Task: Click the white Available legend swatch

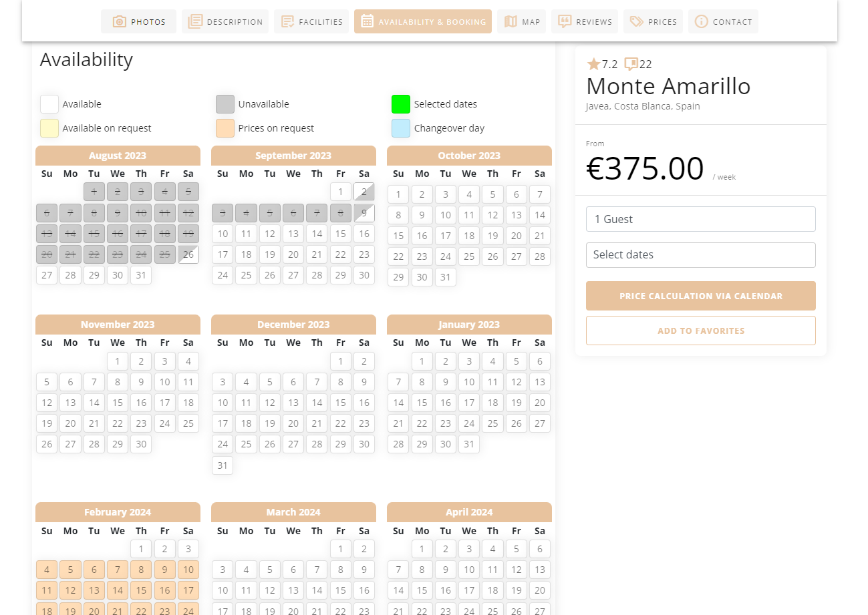Action: tap(49, 104)
